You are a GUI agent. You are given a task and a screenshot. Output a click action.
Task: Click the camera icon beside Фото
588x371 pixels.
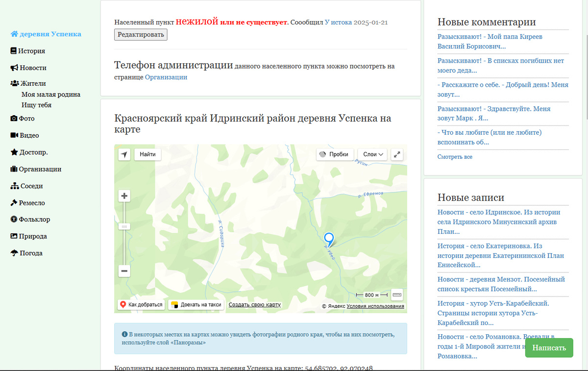pyautogui.click(x=14, y=119)
